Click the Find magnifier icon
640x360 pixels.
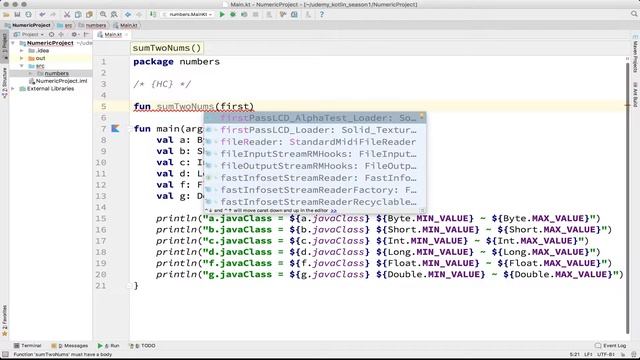(x=103, y=14)
